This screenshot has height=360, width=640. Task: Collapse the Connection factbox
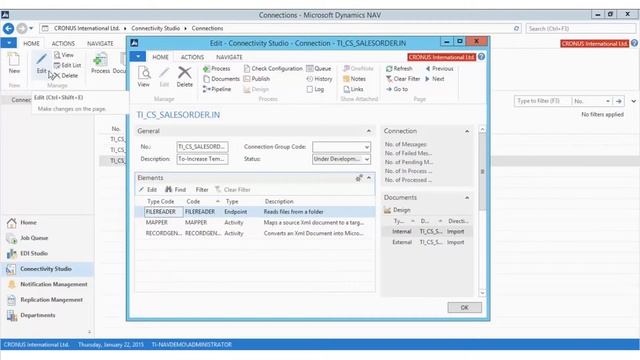click(467, 131)
